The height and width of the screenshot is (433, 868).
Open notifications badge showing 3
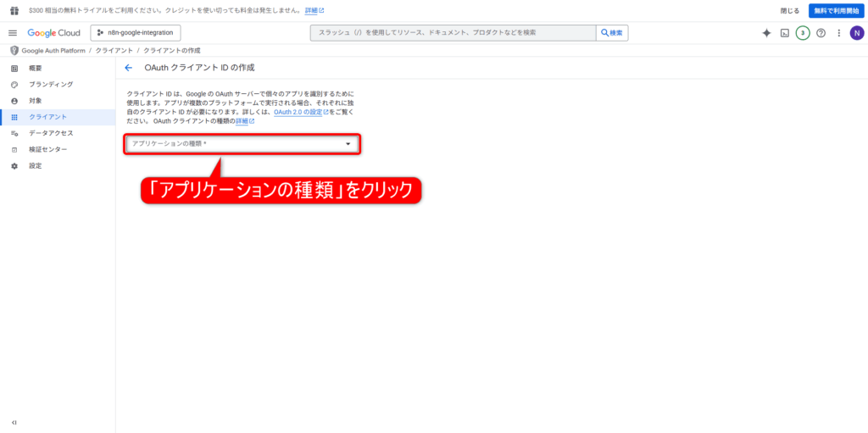[803, 33]
